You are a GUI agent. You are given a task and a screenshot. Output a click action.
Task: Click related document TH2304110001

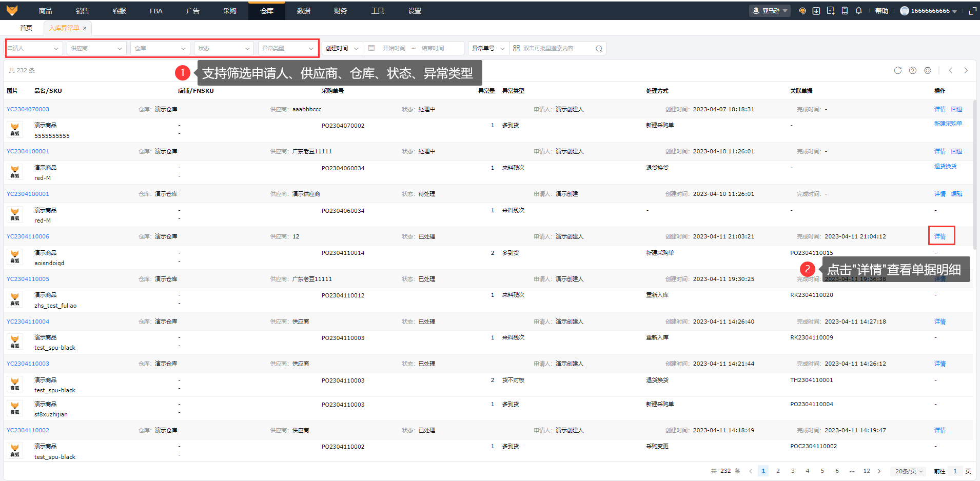[812, 380]
